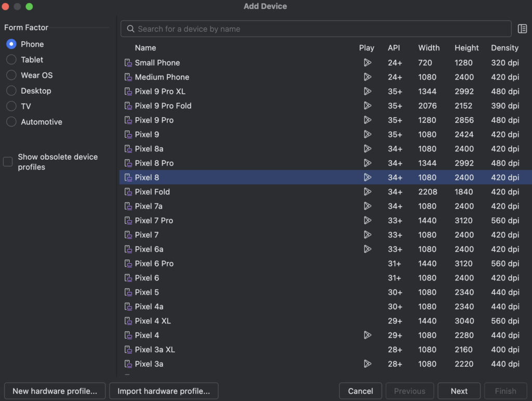
Task: Click Play Store icon for Small Phone
Action: (x=367, y=62)
